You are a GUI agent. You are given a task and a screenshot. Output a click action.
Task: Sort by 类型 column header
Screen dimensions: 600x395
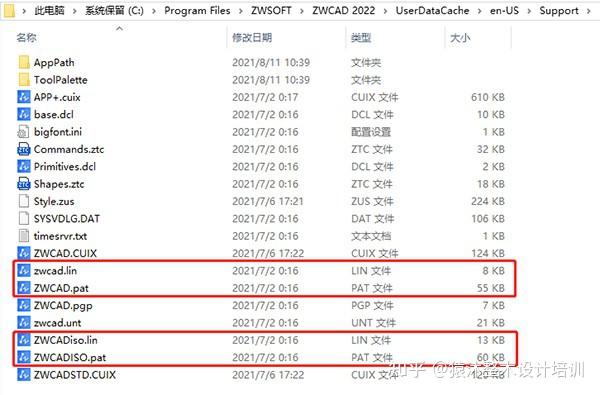pyautogui.click(x=361, y=38)
